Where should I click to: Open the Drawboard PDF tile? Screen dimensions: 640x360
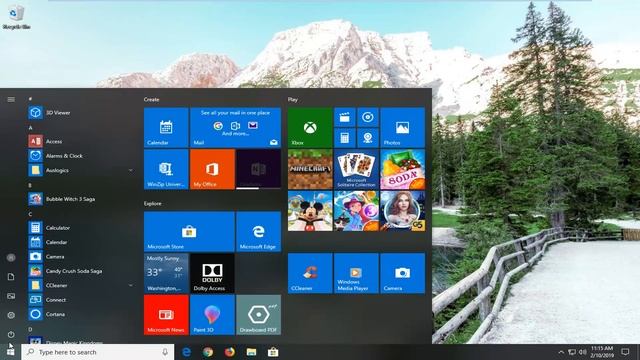click(258, 315)
